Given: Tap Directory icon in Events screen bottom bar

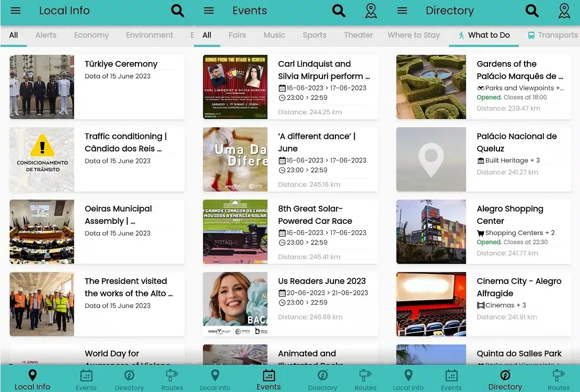Looking at the screenshot, I should (322, 376).
